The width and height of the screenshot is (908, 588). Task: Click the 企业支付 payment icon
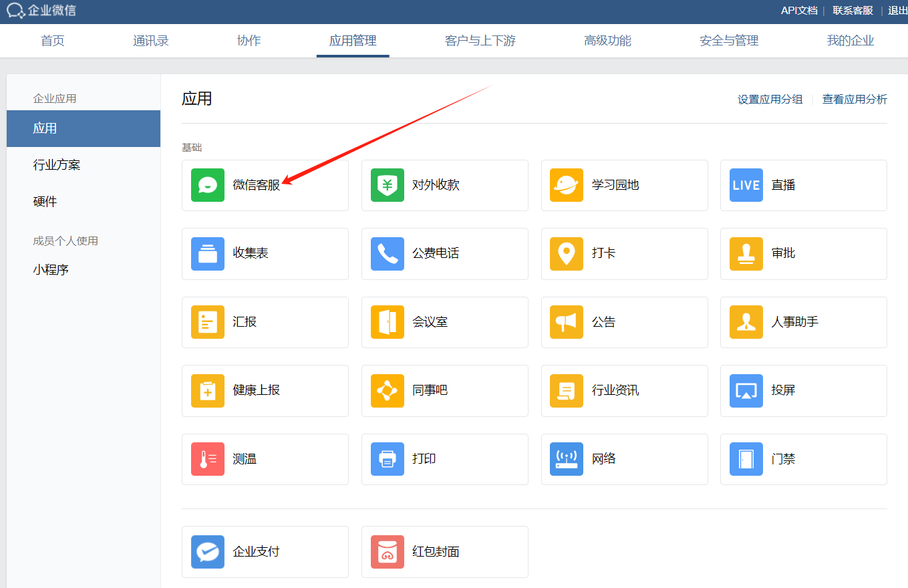click(208, 552)
